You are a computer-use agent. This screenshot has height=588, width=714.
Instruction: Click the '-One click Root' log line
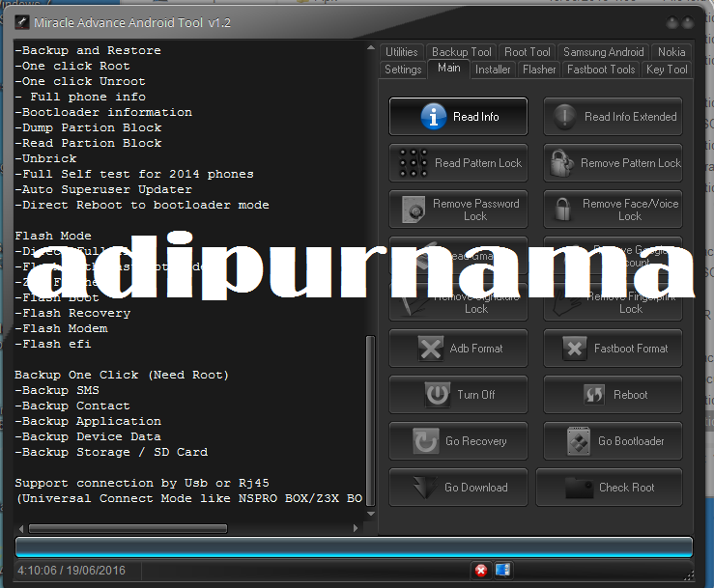(72, 66)
